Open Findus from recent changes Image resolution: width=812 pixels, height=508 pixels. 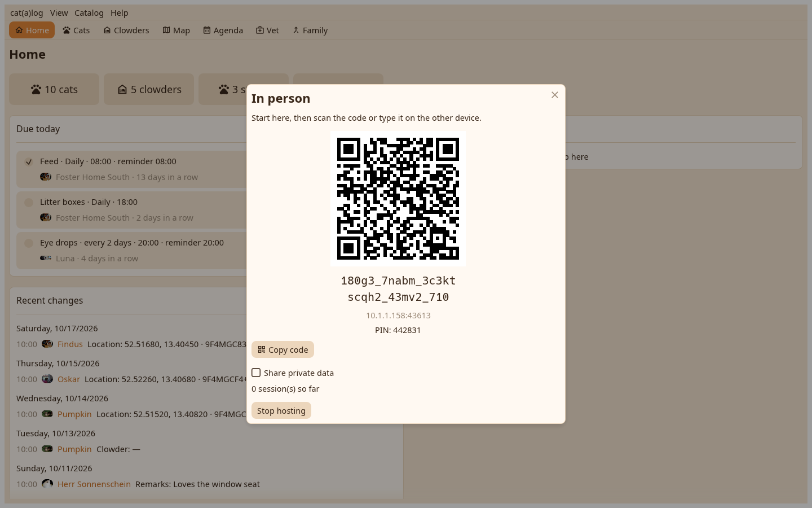tap(70, 344)
